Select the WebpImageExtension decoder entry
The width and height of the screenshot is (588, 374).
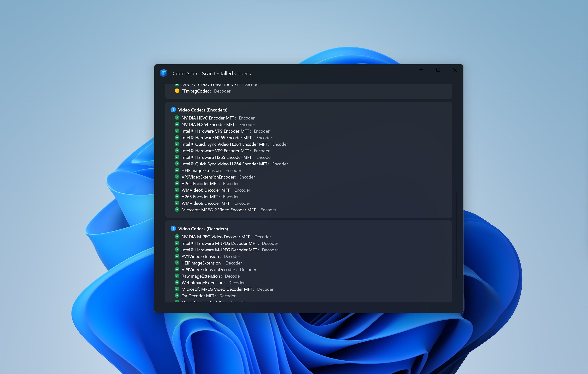point(203,283)
